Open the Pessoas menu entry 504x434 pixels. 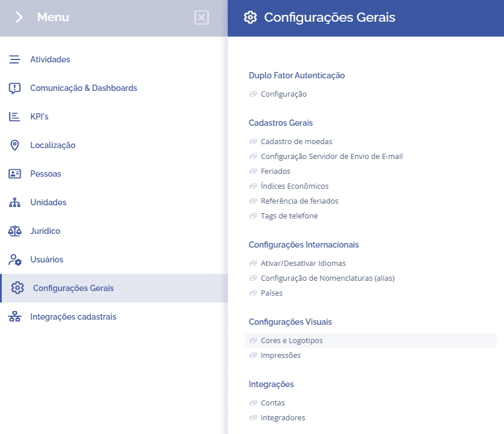(46, 174)
